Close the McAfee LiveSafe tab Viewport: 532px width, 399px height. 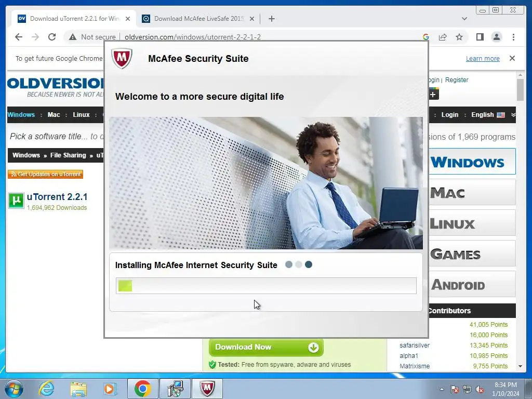(252, 19)
